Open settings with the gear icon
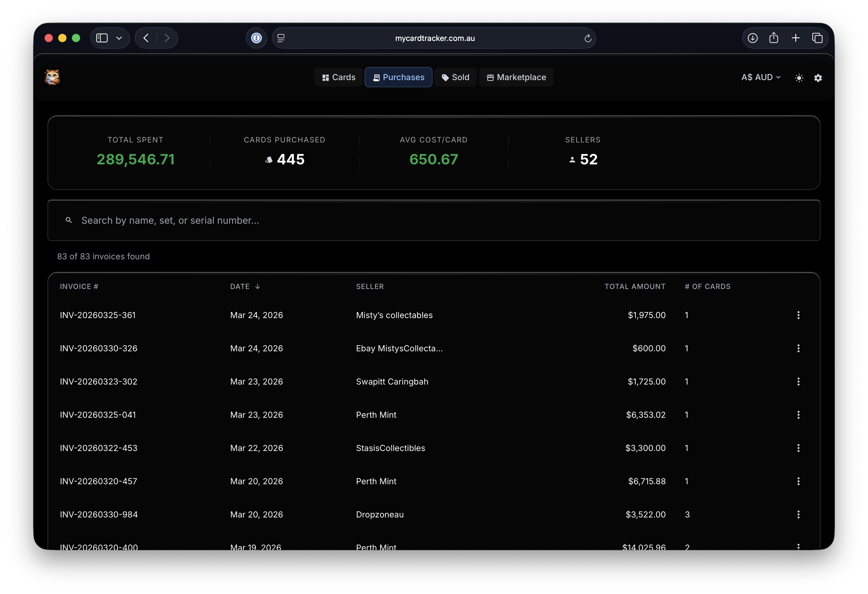The width and height of the screenshot is (868, 594). [x=818, y=78]
